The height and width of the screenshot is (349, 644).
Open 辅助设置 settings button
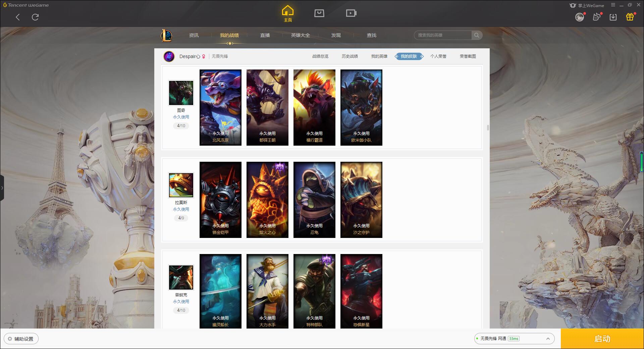point(21,339)
